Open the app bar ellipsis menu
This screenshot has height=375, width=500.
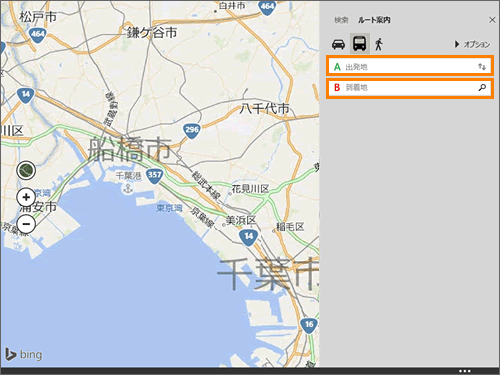click(x=465, y=371)
